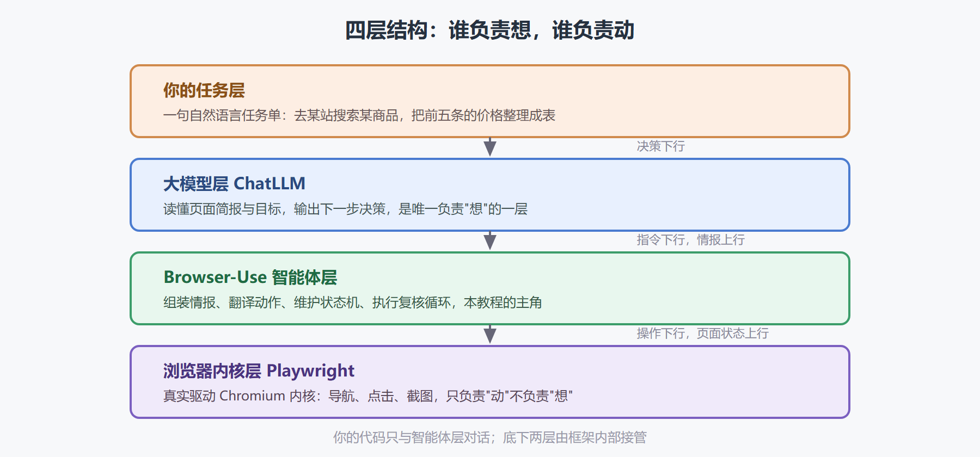The image size is (980, 457).
Task: Click the line 组装情报、翻译动作 description
Action: [x=353, y=302]
